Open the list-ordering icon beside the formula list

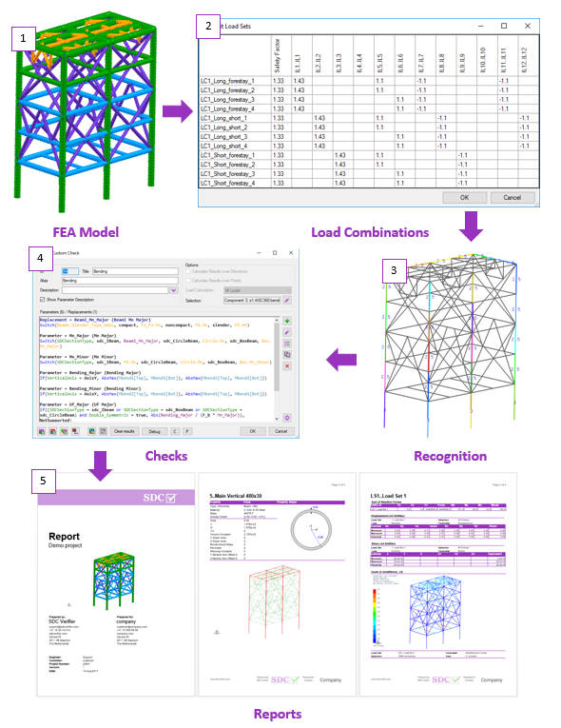coord(287,344)
